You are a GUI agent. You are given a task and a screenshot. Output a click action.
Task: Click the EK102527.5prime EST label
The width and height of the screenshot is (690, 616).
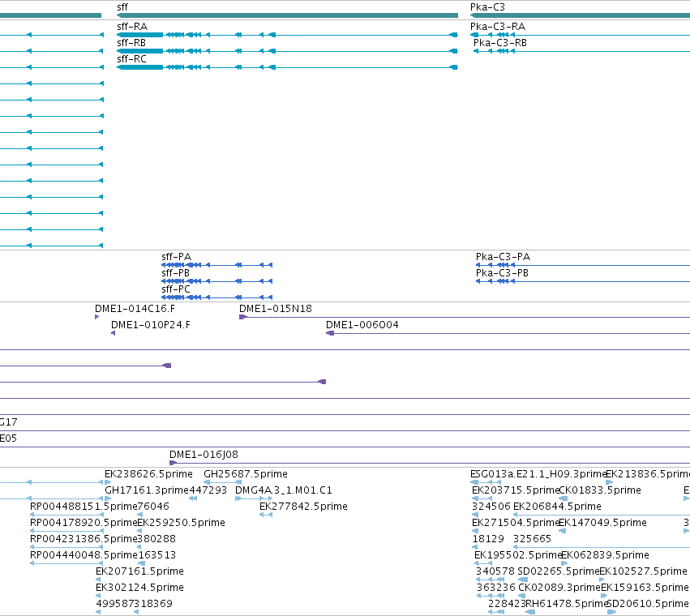[x=643, y=571]
